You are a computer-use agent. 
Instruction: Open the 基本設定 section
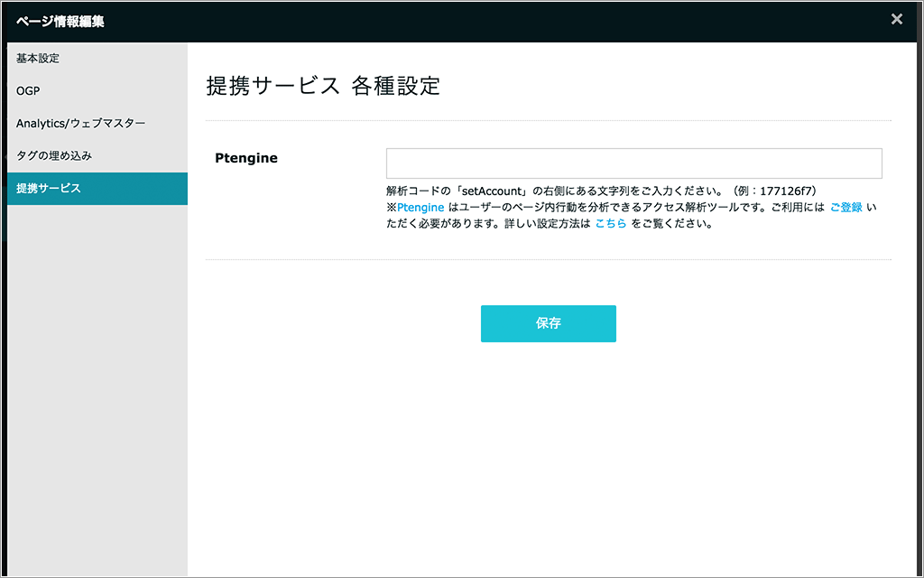click(x=97, y=59)
